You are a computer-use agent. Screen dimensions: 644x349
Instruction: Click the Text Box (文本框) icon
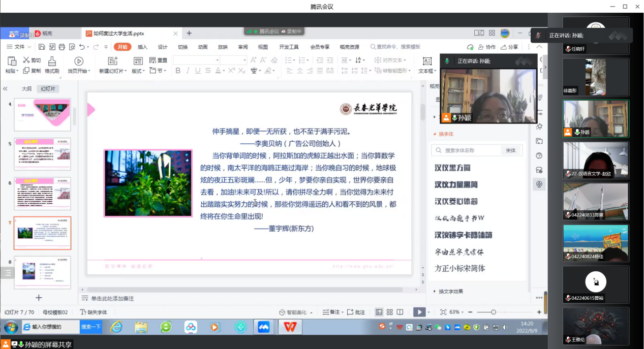click(x=427, y=61)
